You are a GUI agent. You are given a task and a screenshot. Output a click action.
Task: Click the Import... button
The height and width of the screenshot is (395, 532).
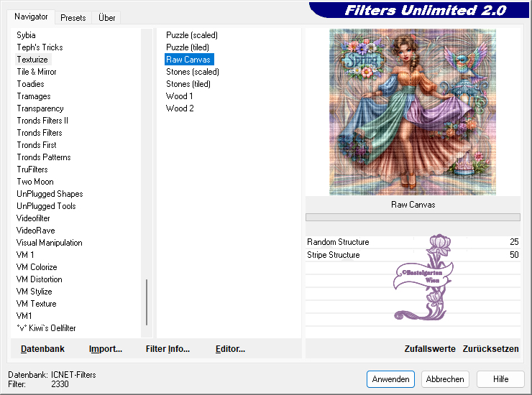point(106,349)
